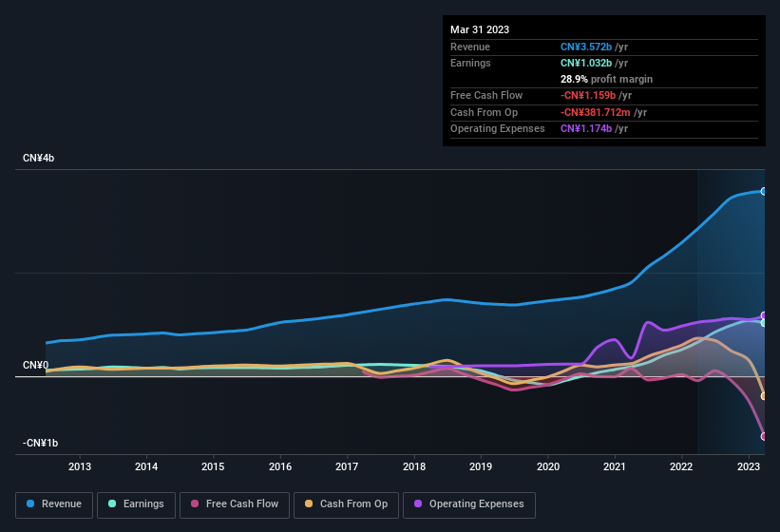Toggle the Earnings legend button

point(136,504)
